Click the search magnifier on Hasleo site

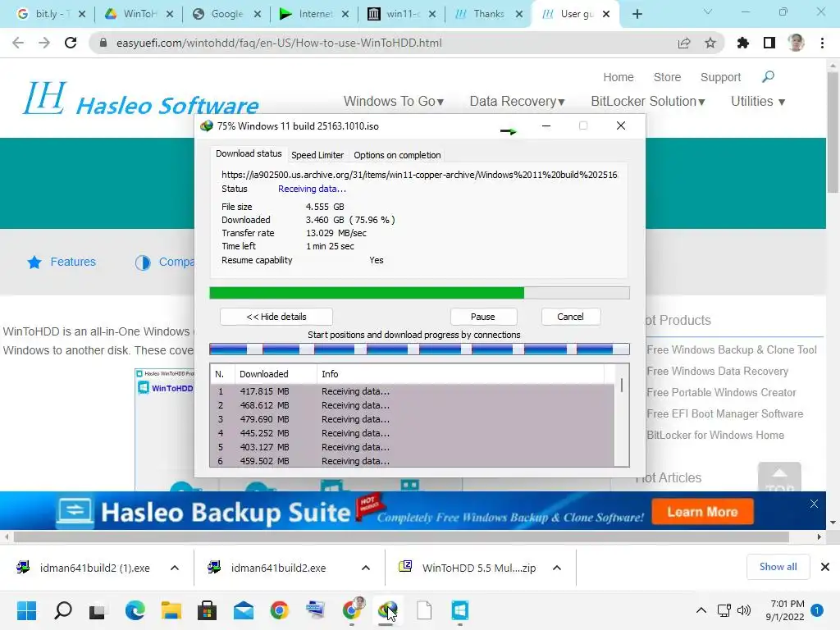[x=768, y=77]
